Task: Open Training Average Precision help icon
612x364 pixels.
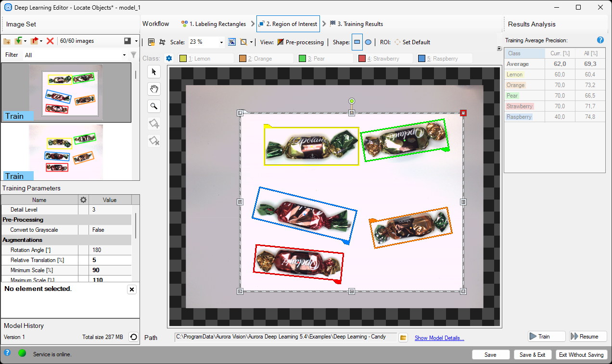Action: coord(600,40)
